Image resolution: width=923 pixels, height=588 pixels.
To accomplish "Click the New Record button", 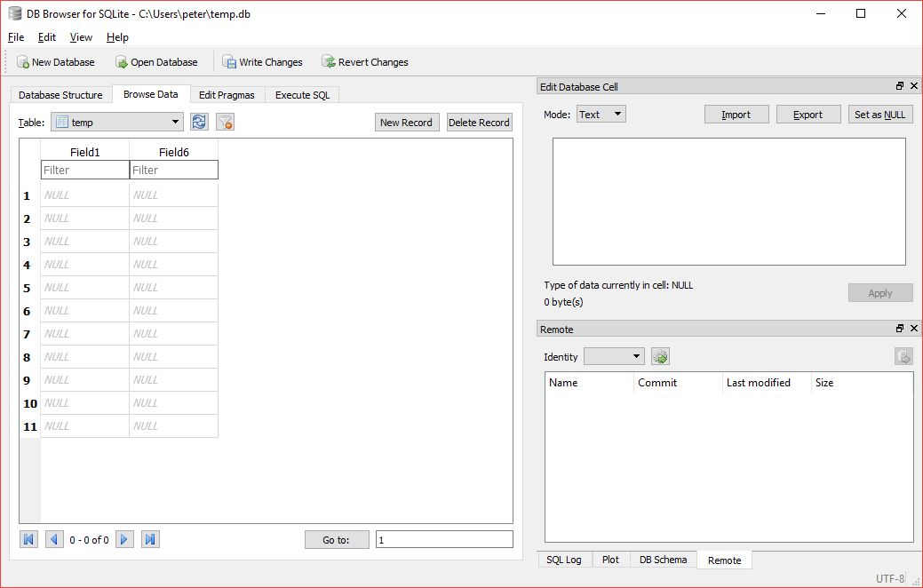I will pyautogui.click(x=406, y=122).
